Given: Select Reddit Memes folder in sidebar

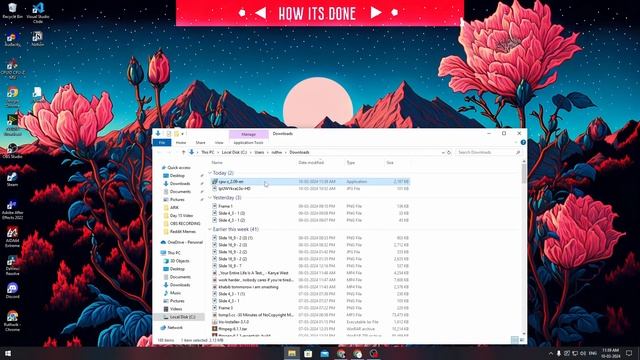Looking at the screenshot, I should 182,231.
